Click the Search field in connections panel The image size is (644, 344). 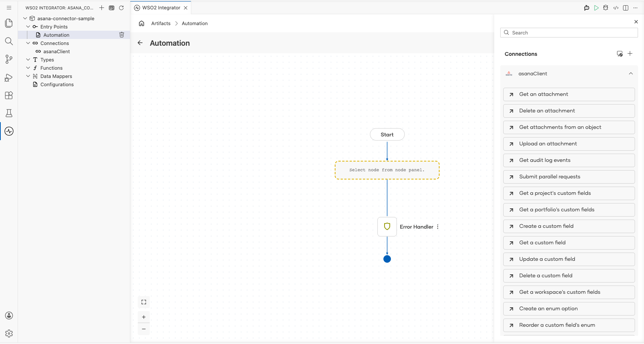coord(569,33)
